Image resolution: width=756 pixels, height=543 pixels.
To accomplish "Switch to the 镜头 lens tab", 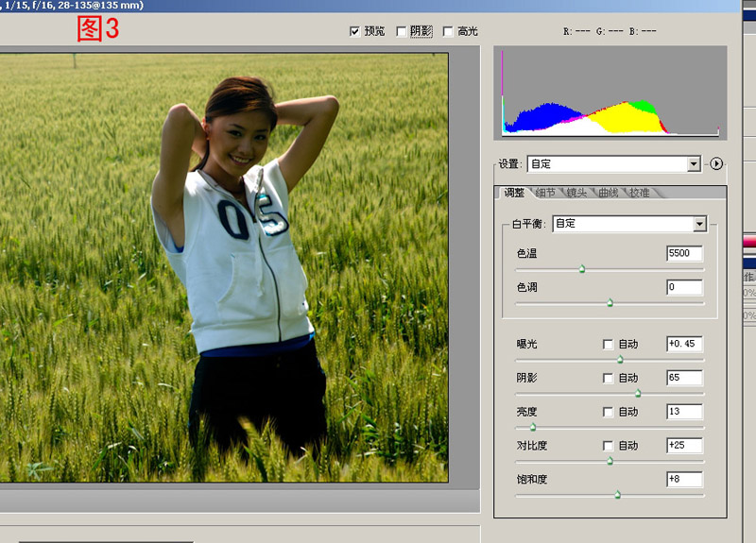I will (x=576, y=193).
